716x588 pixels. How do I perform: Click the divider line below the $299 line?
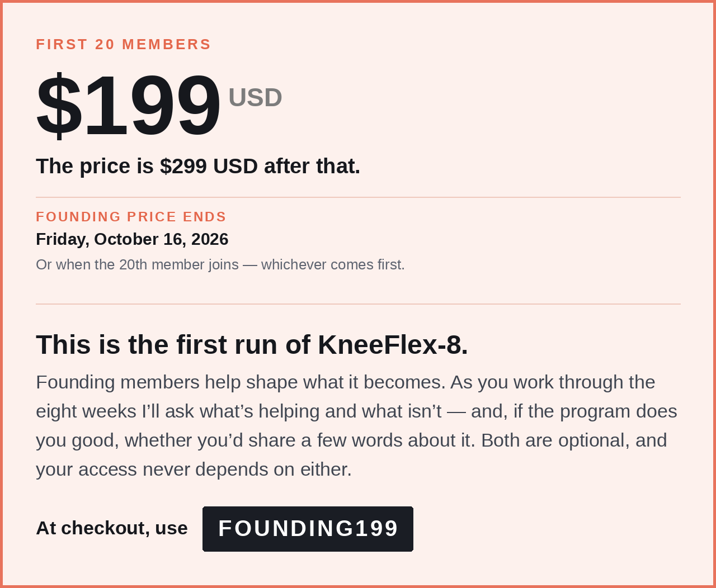358,197
